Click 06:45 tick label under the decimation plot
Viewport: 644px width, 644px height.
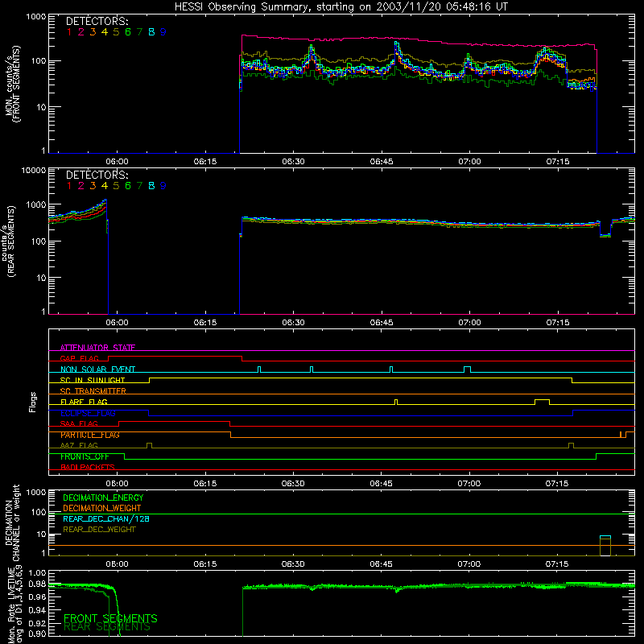coord(381,564)
